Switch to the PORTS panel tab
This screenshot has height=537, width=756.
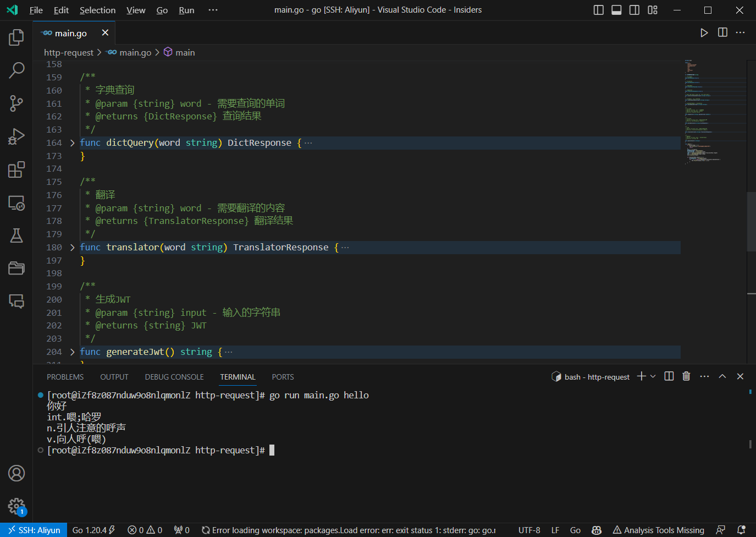(283, 377)
